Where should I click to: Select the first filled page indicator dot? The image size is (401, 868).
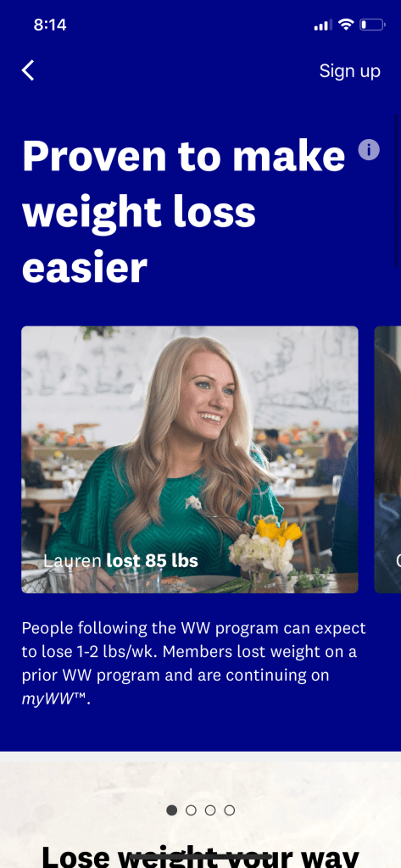[x=172, y=810]
